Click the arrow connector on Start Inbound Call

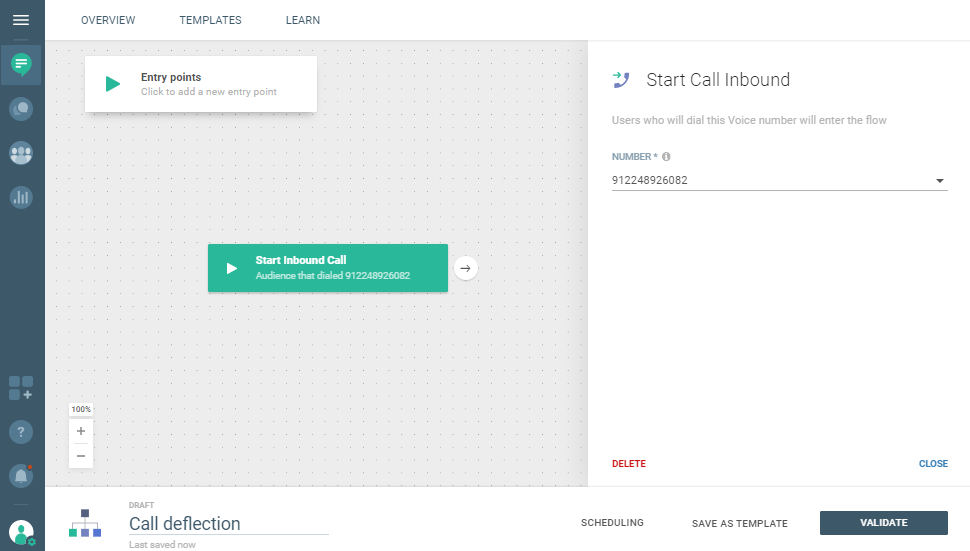(465, 268)
